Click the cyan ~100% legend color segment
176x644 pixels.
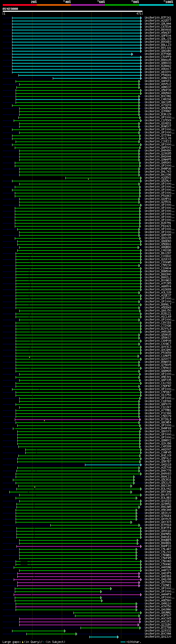coord(156,5)
